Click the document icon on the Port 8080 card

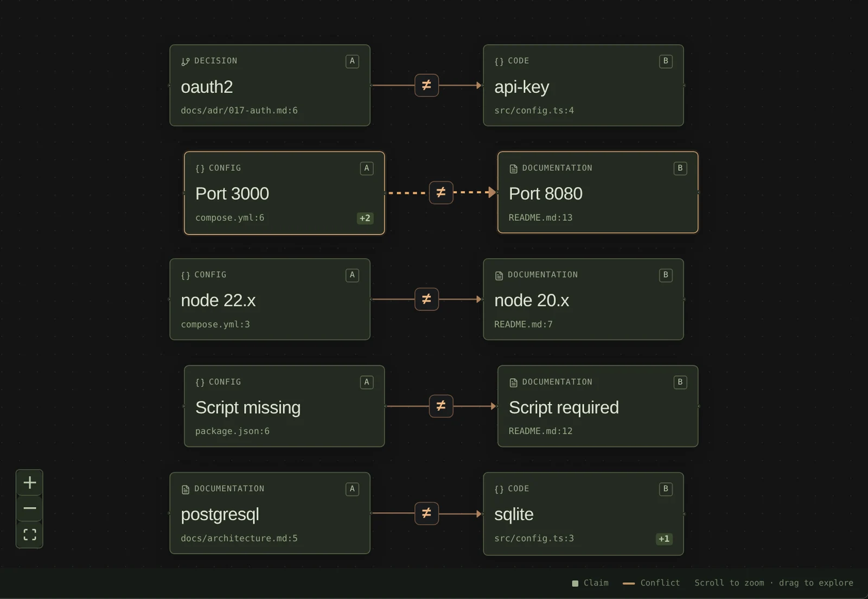(513, 169)
